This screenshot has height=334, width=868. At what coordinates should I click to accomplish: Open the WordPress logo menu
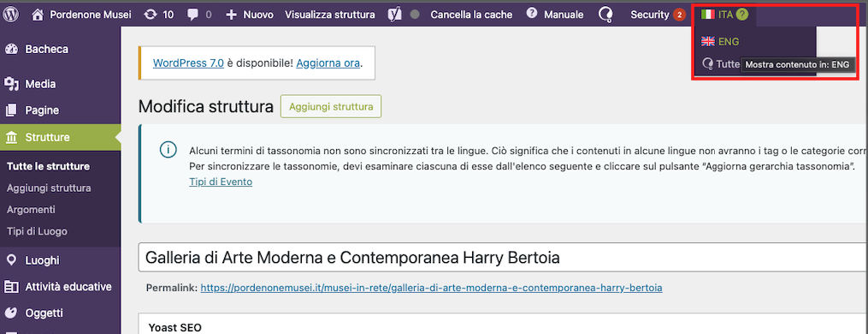(11, 15)
